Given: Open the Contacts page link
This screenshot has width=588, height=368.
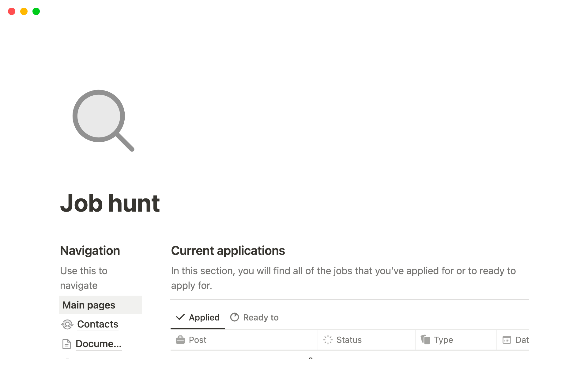Looking at the screenshot, I should [97, 324].
